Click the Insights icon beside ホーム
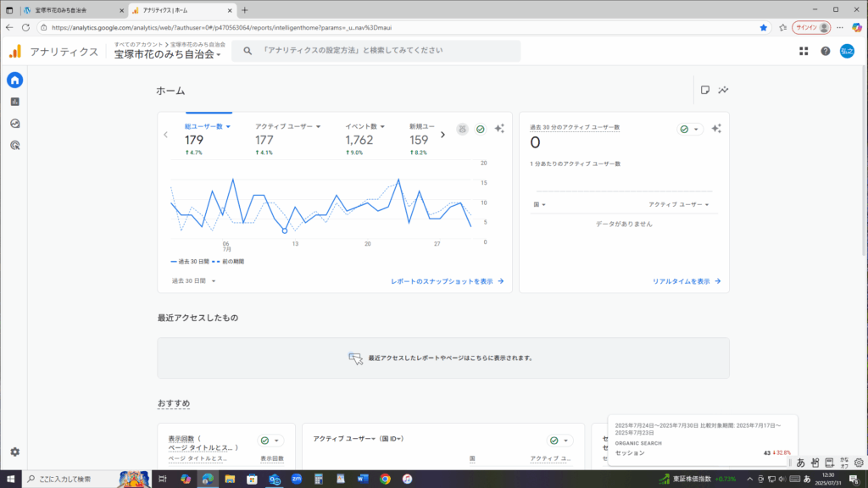Image resolution: width=868 pixels, height=488 pixels. point(724,90)
